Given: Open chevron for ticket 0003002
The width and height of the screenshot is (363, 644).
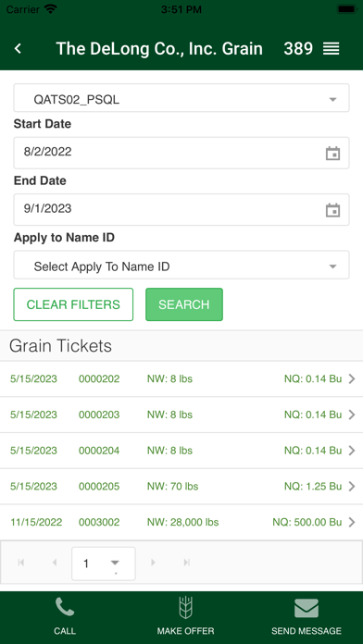Looking at the screenshot, I should [352, 522].
